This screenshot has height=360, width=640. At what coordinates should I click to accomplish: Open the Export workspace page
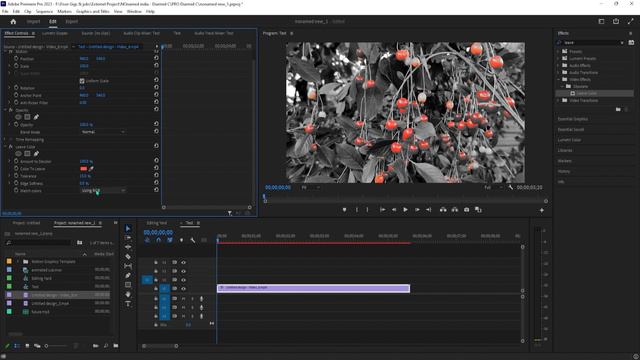pos(71,21)
